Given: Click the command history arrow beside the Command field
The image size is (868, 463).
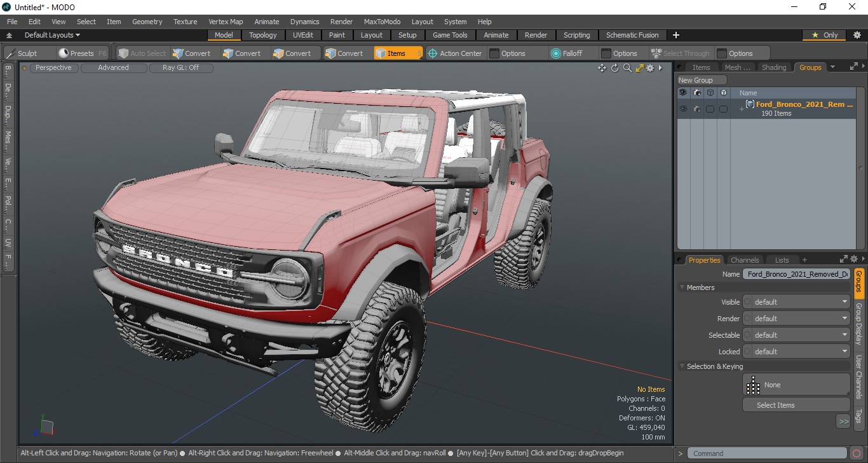Looking at the screenshot, I should [681, 453].
